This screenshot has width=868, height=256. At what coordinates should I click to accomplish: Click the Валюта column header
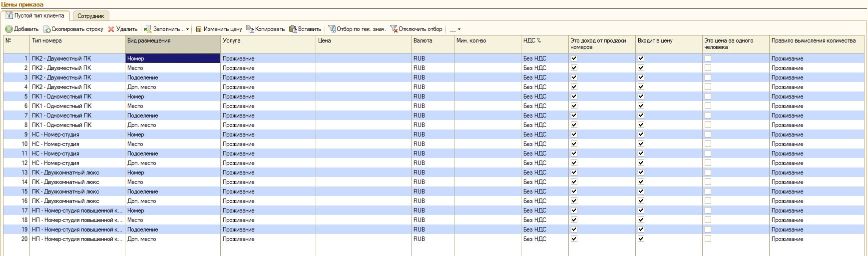tap(433, 44)
